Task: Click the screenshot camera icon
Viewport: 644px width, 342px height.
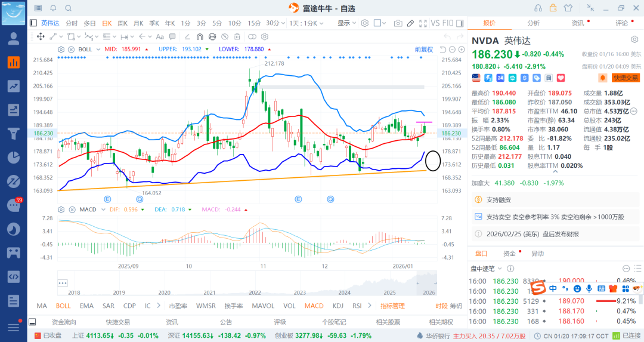Action: pyautogui.click(x=398, y=23)
